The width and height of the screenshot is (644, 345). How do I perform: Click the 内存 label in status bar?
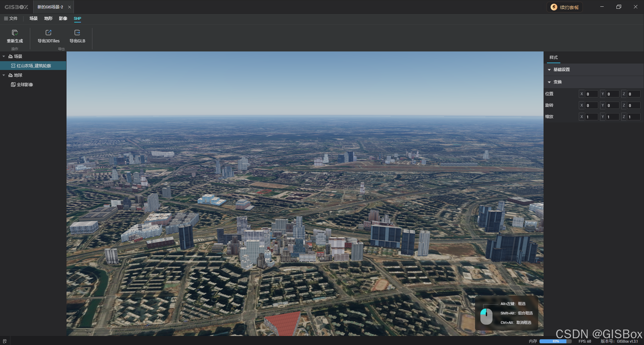[x=533, y=341]
